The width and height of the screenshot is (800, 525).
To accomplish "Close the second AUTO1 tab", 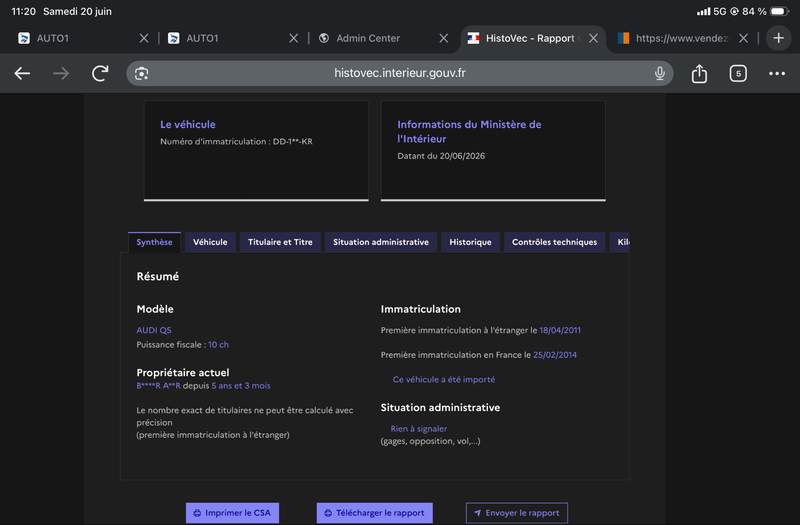I will tap(293, 38).
